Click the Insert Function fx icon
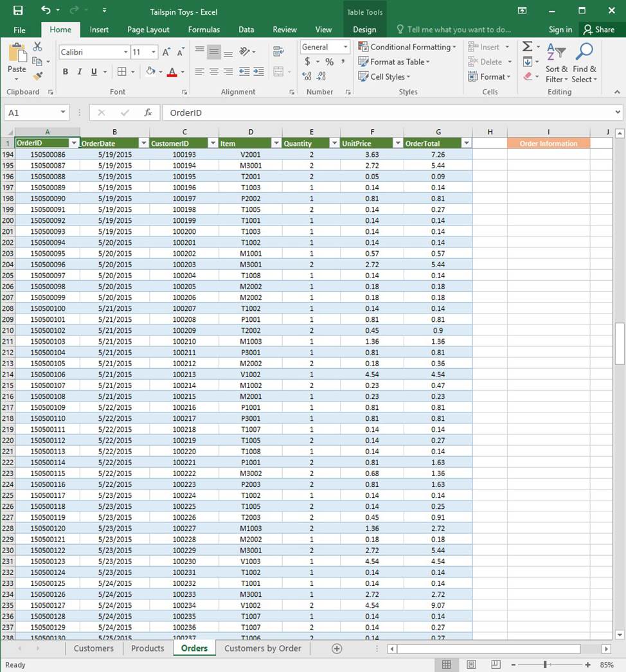This screenshot has width=626, height=672. tap(148, 112)
